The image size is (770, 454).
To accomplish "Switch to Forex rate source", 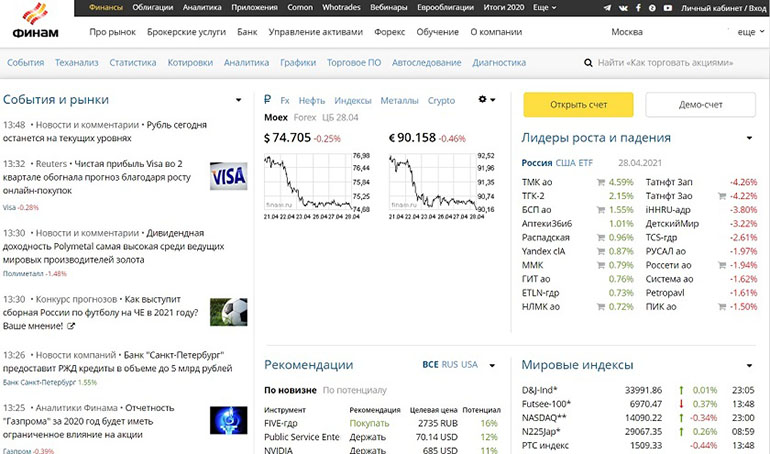I will click(x=305, y=117).
